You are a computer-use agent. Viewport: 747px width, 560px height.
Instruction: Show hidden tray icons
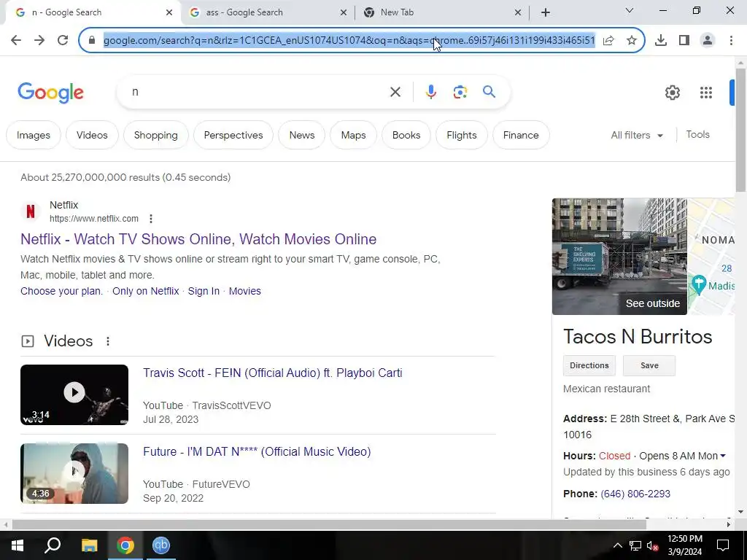coord(617,545)
